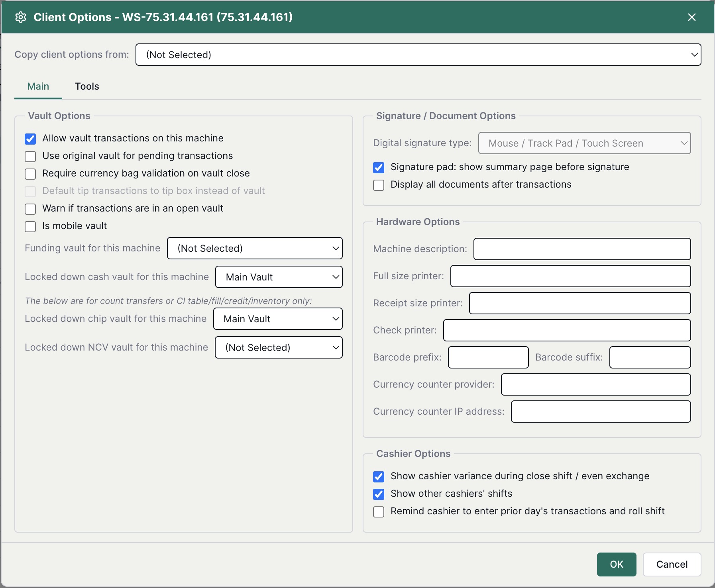Click the Check printer field
This screenshot has width=715, height=588.
click(567, 330)
